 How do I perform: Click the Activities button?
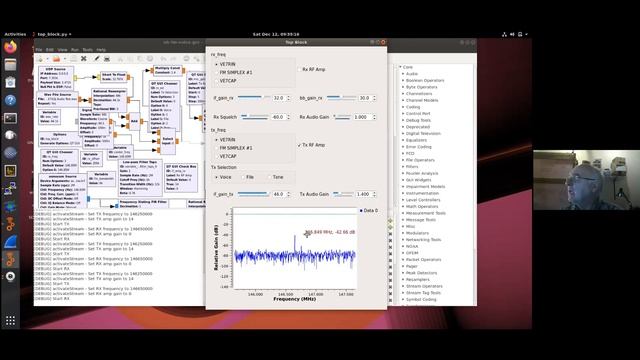click(x=15, y=34)
